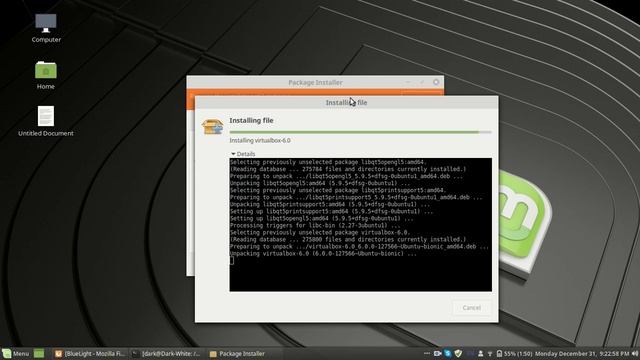
Task: Click the installation progress bar
Action: [x=360, y=132]
